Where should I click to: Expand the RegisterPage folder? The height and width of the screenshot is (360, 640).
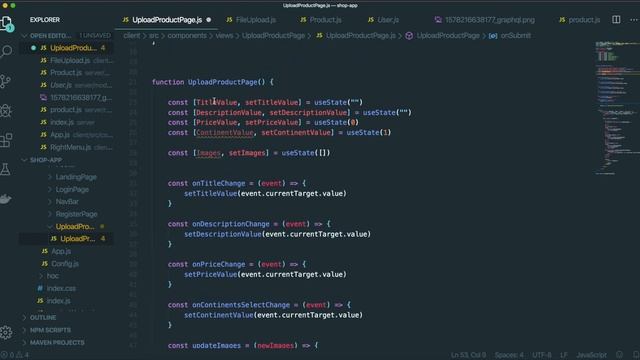click(76, 214)
